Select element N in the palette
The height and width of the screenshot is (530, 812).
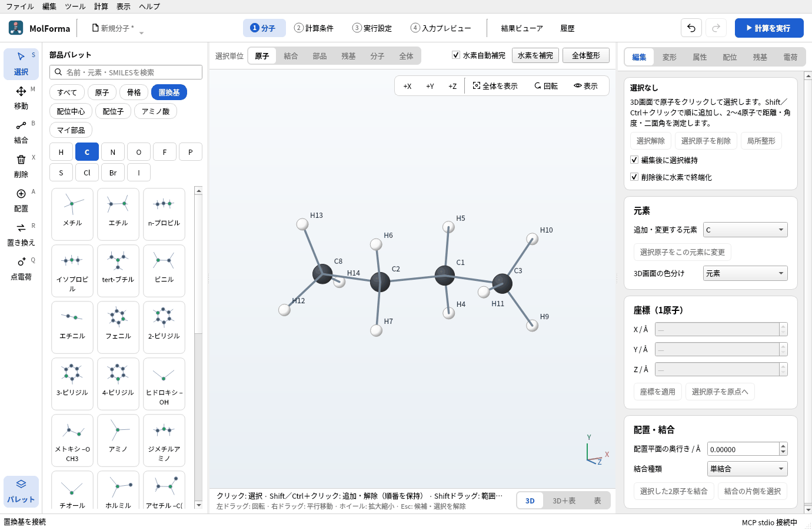coord(113,152)
